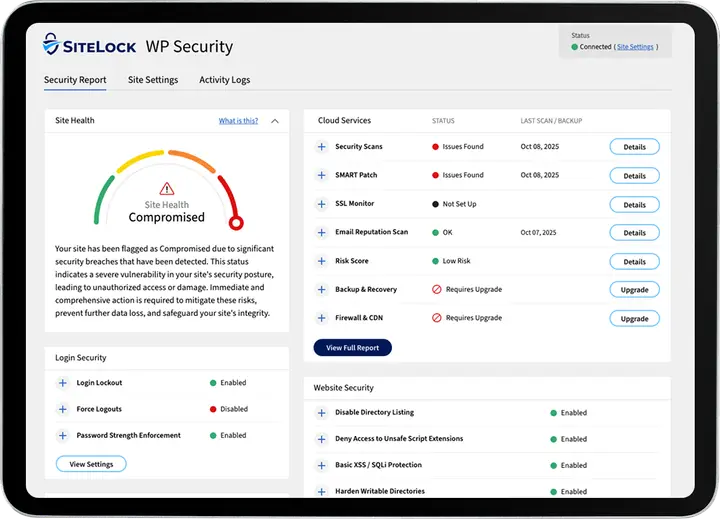Viewport: 720px width, 519px height.
Task: Click the SiteLock shield logo icon
Action: click(x=54, y=46)
